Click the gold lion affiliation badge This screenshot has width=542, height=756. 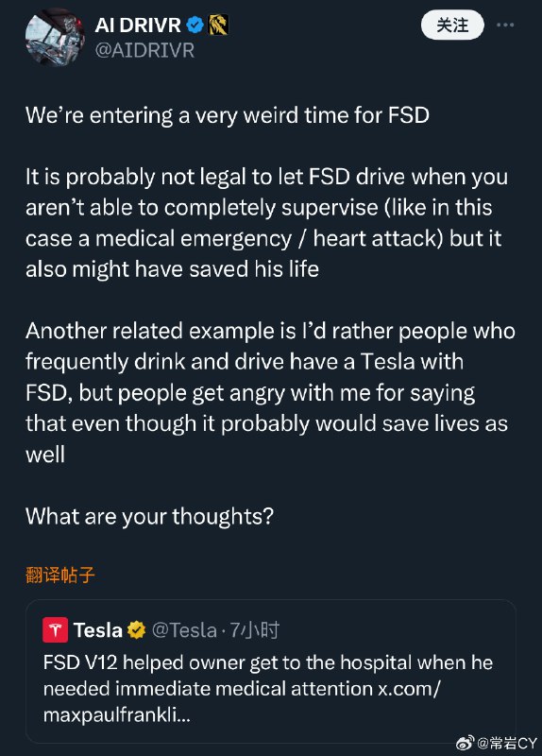(x=218, y=26)
